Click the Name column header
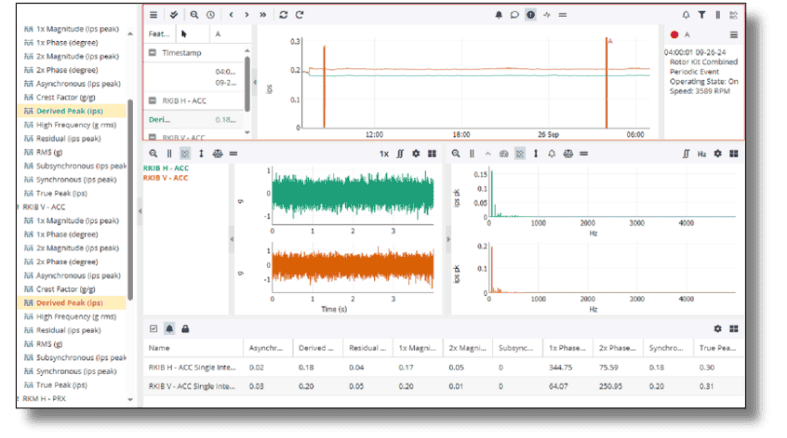 pos(159,349)
